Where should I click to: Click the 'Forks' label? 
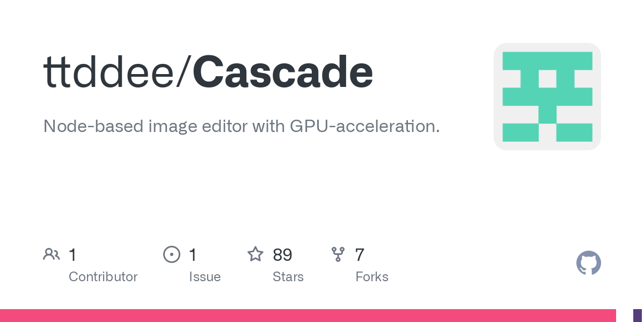[372, 277]
